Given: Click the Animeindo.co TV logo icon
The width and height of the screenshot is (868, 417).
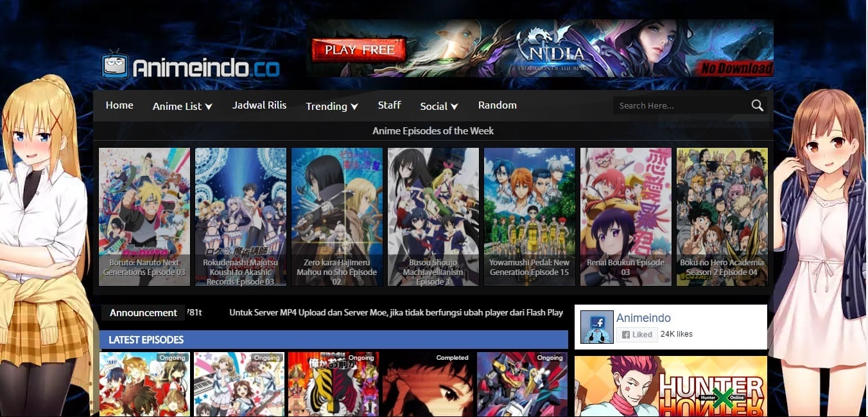Looking at the screenshot, I should [115, 65].
